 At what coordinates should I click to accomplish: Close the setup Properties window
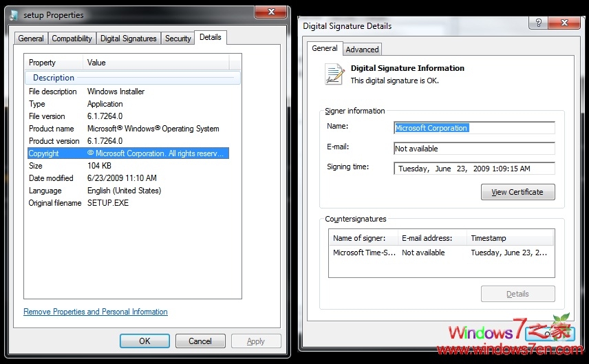tap(271, 12)
